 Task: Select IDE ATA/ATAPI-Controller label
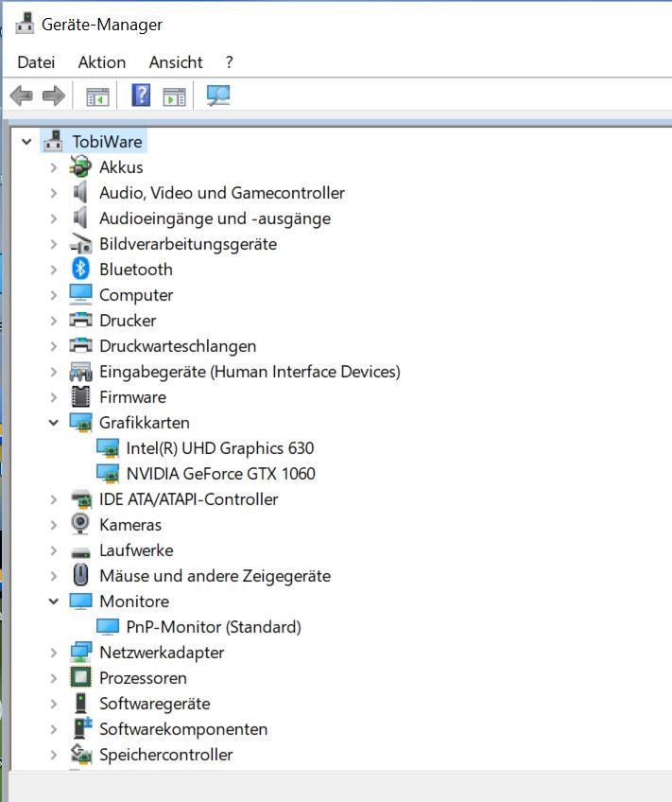[x=189, y=499]
